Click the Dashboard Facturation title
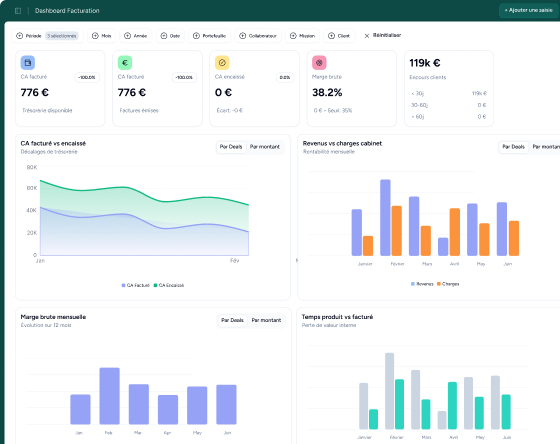The width and height of the screenshot is (560, 444). click(67, 11)
